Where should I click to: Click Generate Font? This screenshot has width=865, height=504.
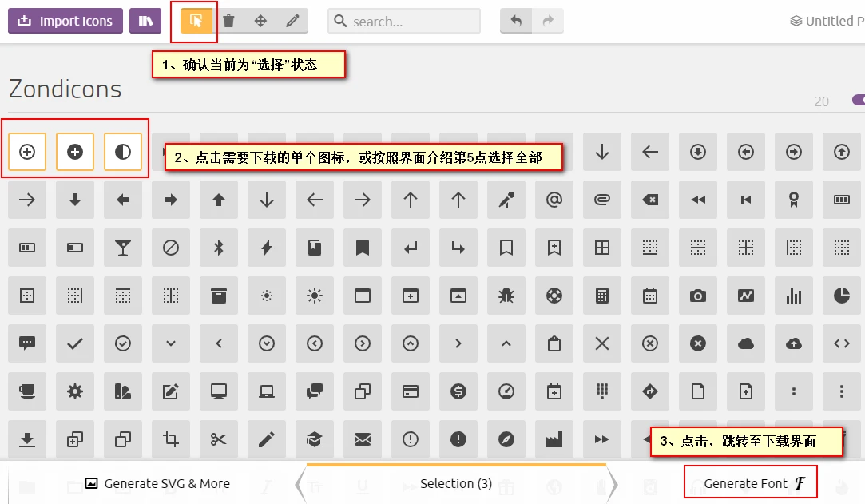click(754, 483)
